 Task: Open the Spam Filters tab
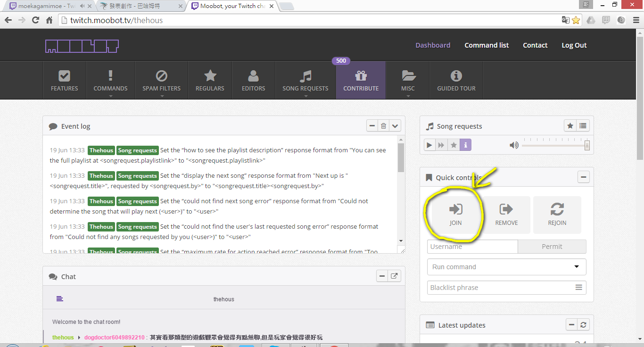click(161, 80)
